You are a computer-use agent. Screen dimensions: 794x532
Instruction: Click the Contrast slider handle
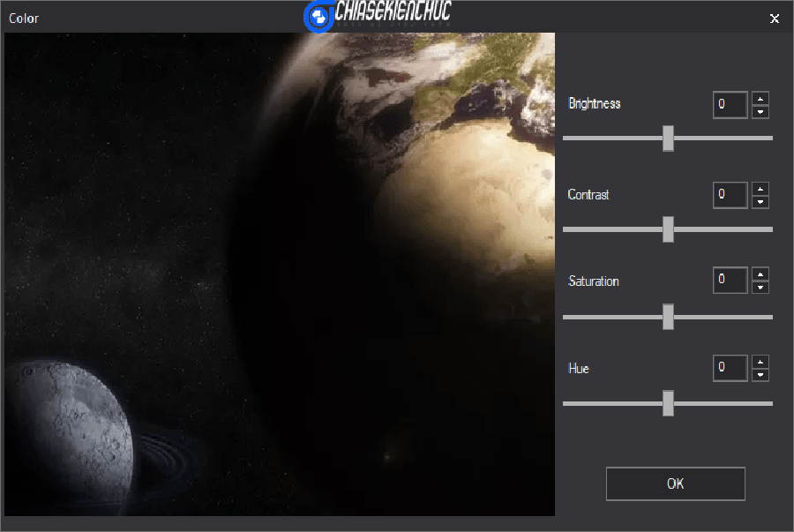click(x=668, y=229)
